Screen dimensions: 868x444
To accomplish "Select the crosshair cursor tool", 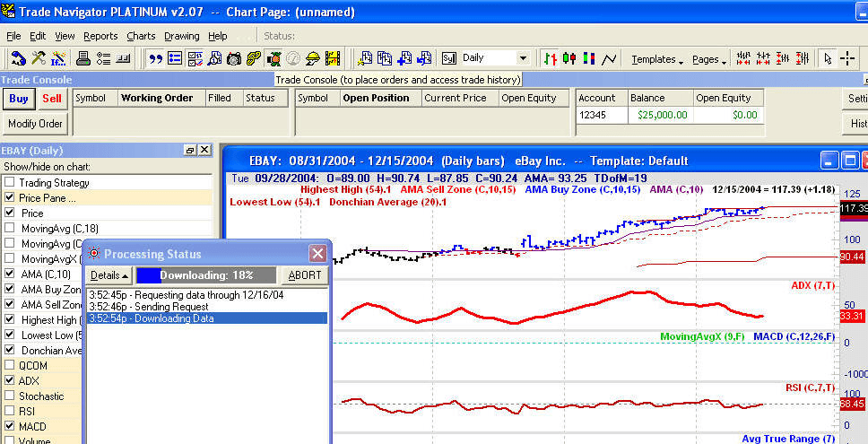I will (848, 58).
